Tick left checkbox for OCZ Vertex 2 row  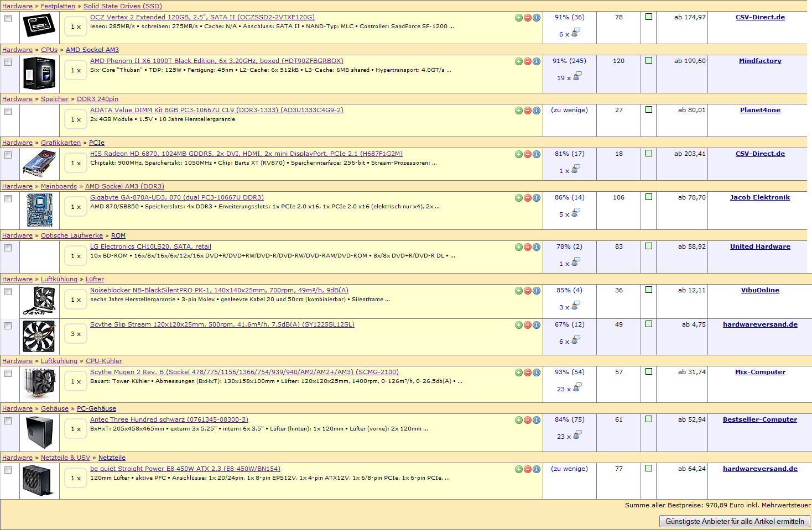point(8,19)
